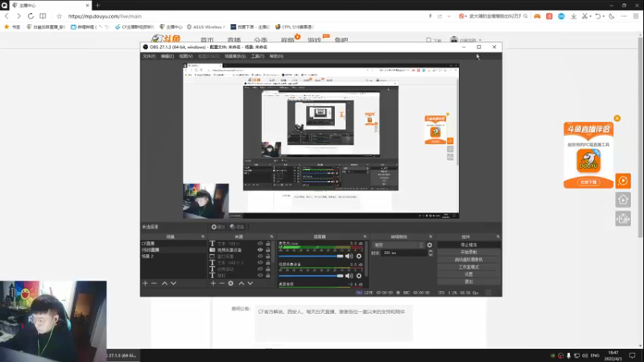Add a new scene with the plus icon
Viewport: 644px width, 362px height.
[x=145, y=283]
